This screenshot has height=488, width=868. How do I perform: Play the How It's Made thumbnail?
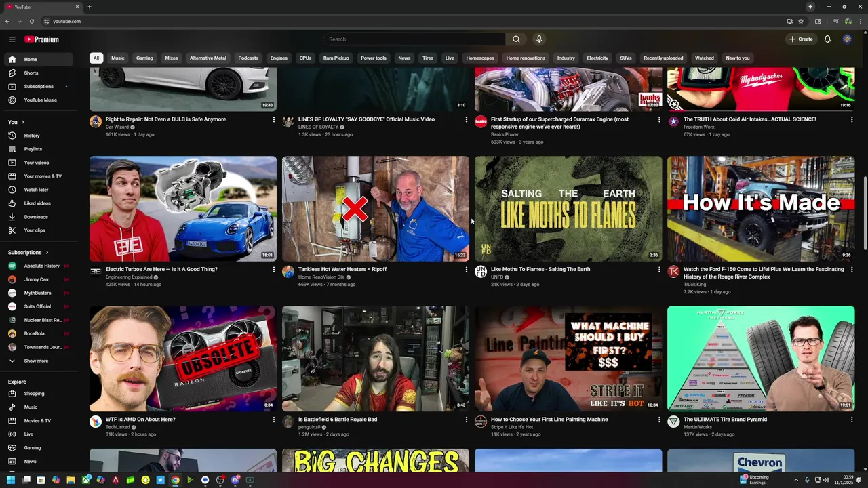coord(761,209)
